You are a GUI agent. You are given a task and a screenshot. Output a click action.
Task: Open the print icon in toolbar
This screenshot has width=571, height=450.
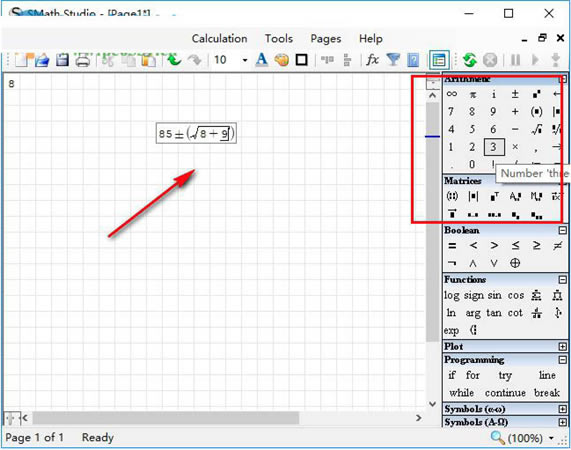tap(83, 60)
